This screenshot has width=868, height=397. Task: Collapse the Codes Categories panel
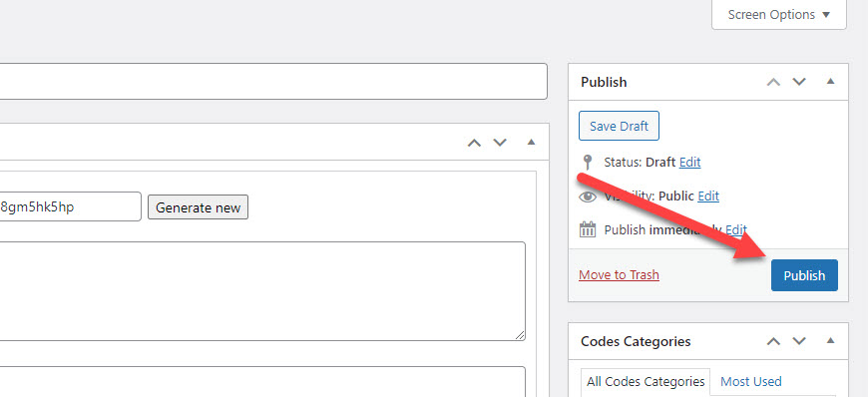pyautogui.click(x=830, y=340)
